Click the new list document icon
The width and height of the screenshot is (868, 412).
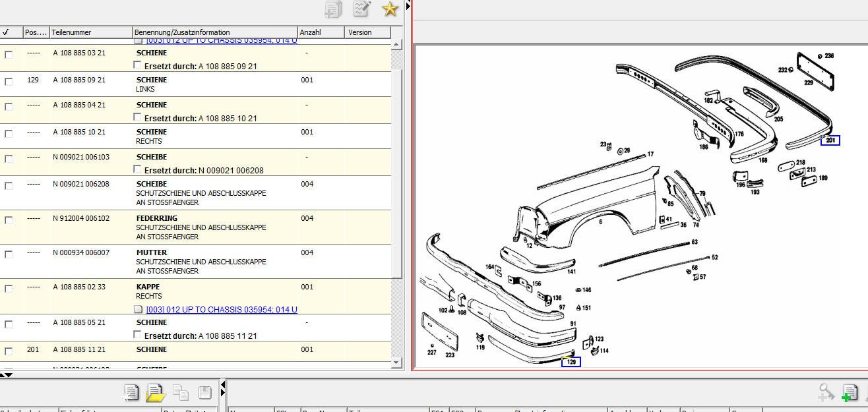(131, 393)
